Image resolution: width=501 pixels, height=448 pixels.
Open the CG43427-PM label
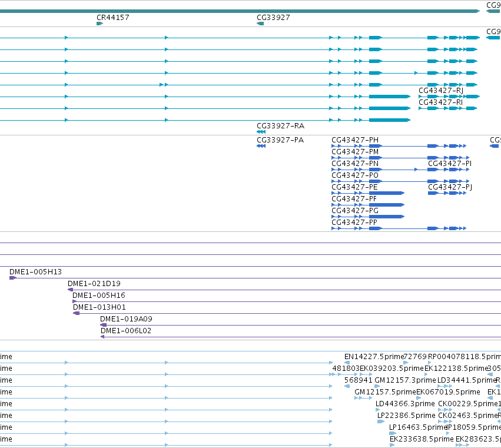(x=355, y=152)
